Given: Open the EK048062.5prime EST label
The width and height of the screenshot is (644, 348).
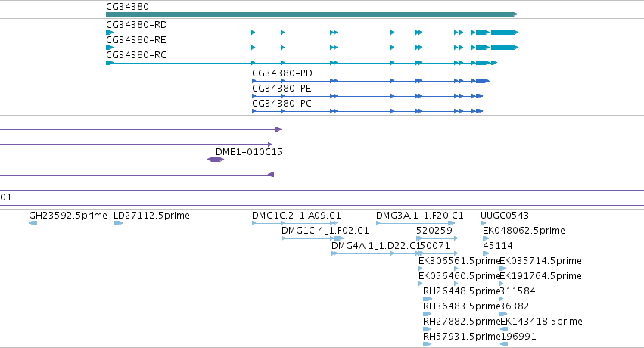Looking at the screenshot, I should (524, 231).
